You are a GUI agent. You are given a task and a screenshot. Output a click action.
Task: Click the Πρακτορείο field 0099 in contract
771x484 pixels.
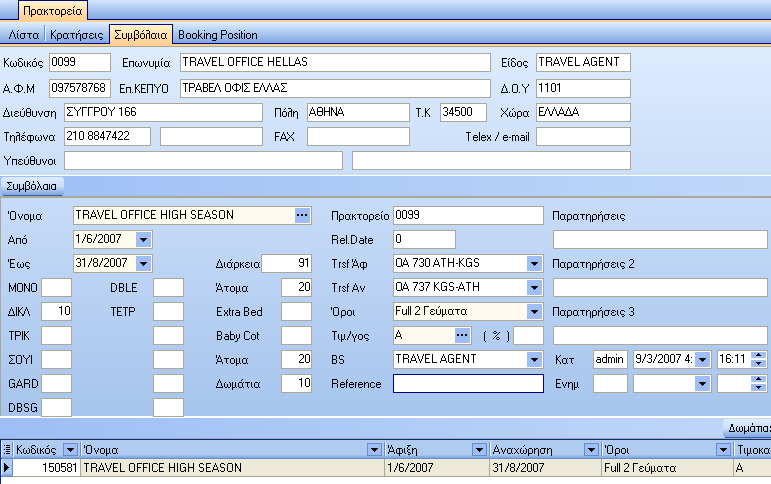(x=468, y=215)
